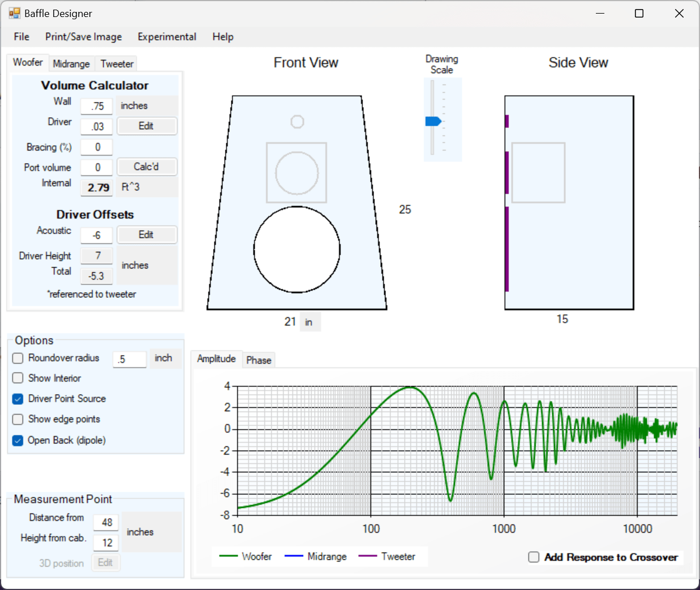Click the Wall thickness input field
Screen dimensions: 700x590
(x=97, y=106)
